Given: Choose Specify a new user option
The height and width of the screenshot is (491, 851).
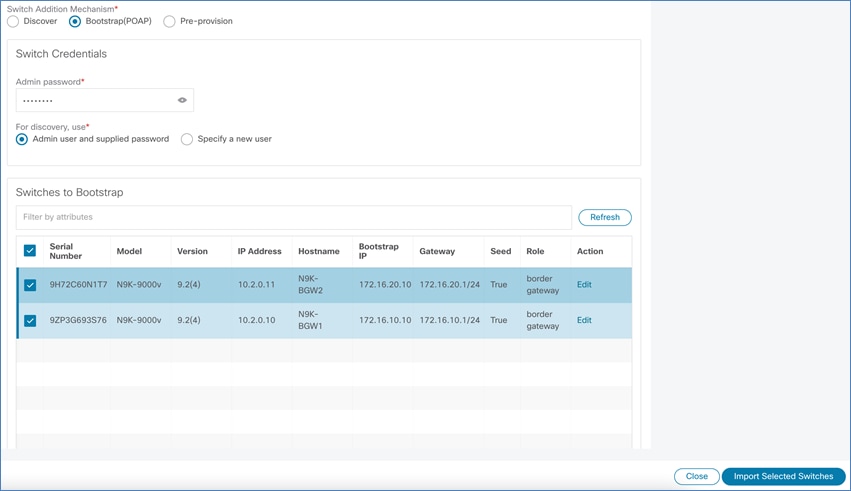Looking at the screenshot, I should pyautogui.click(x=187, y=139).
